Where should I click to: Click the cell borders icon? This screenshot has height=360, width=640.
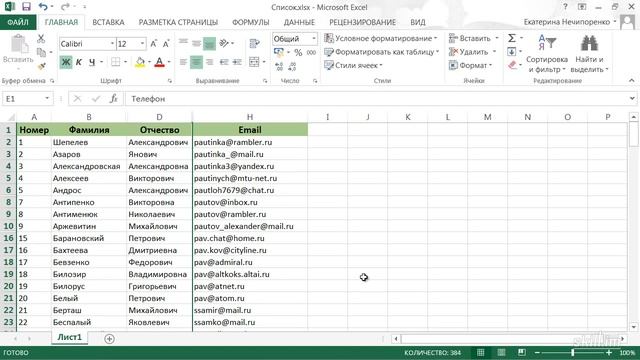pyautogui.click(x=116, y=62)
